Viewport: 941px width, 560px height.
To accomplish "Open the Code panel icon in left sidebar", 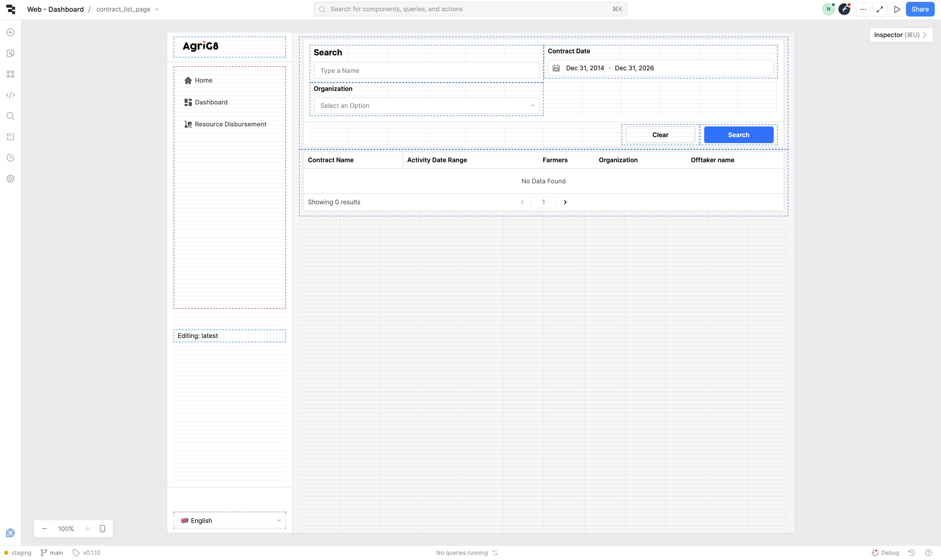I will (10, 95).
